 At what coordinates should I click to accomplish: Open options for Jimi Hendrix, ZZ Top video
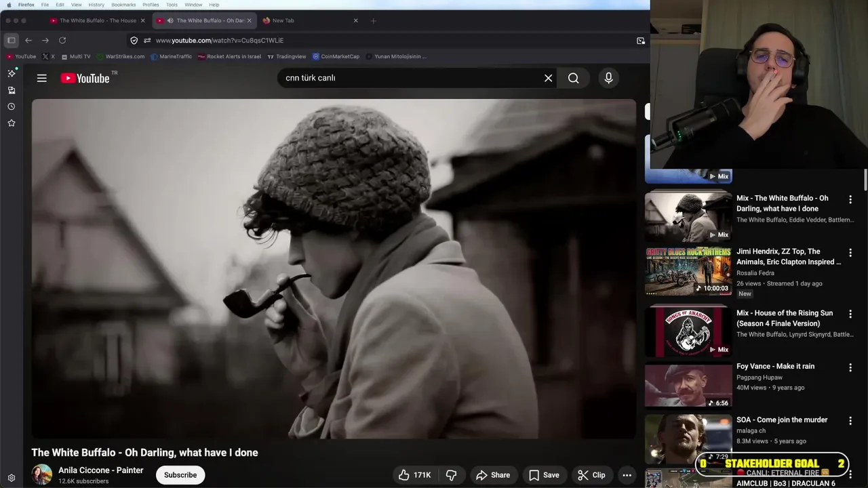(x=850, y=252)
